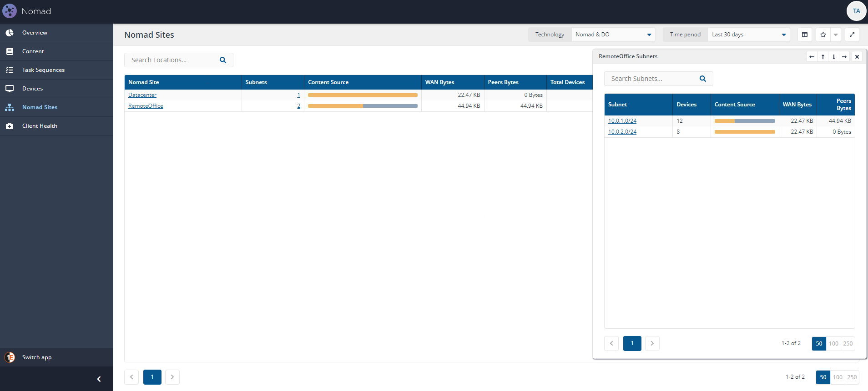Click the column layout icon
This screenshot has height=391, width=868.
[x=805, y=35]
